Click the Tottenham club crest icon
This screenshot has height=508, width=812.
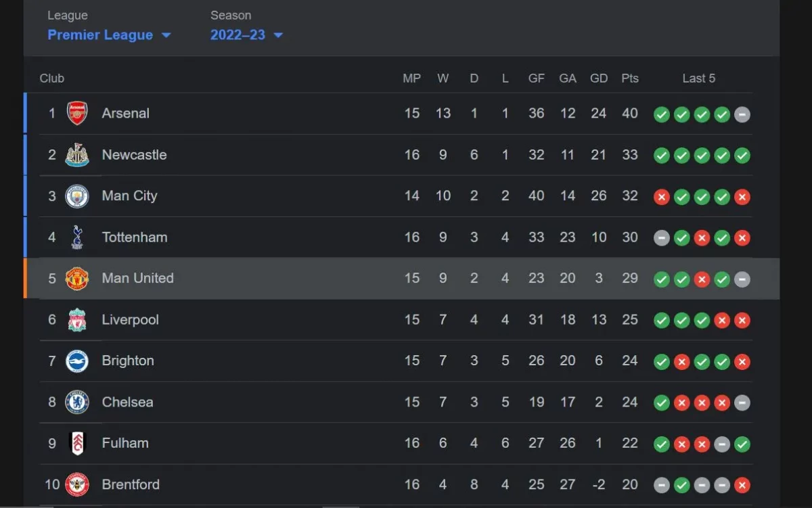tap(77, 237)
